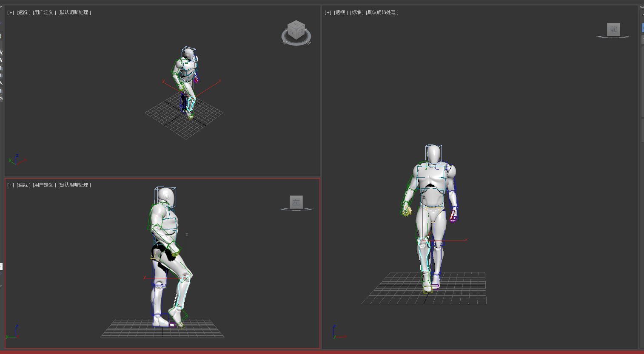Select the head bone box in the red-bordered side viewport
The image size is (644, 354).
click(165, 197)
